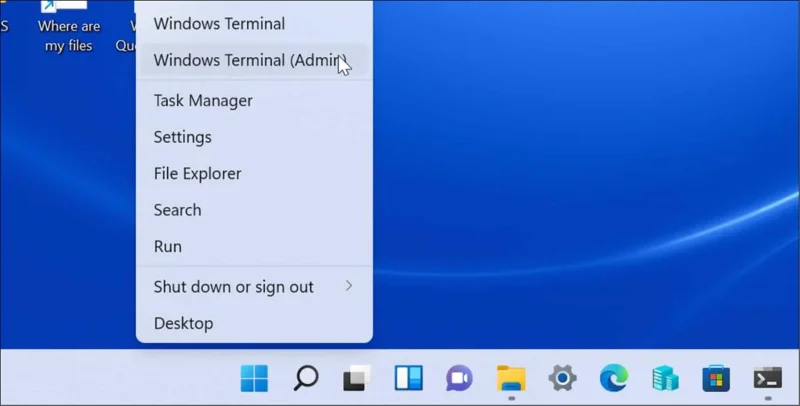Open Run from the menu
Screen dimensions: 800x406
pyautogui.click(x=254, y=246)
